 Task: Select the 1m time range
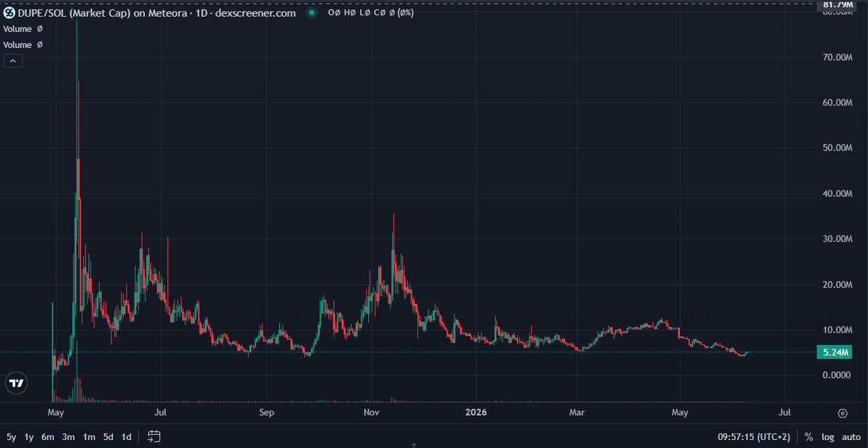89,437
